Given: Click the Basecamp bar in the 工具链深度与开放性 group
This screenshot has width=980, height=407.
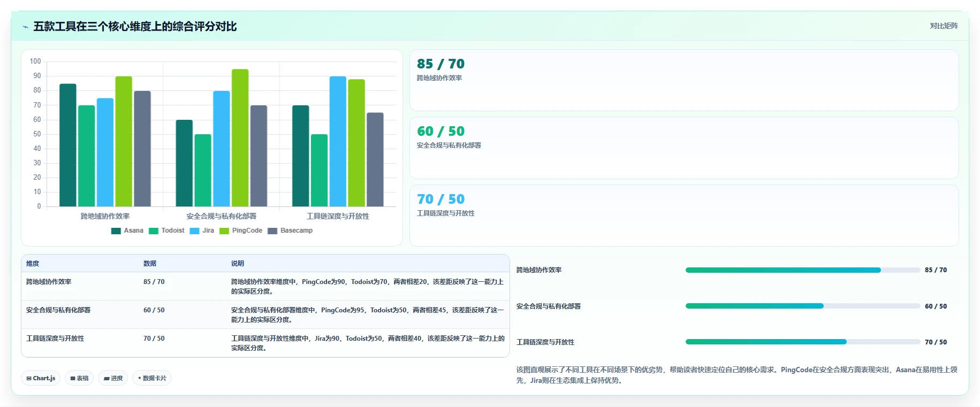Looking at the screenshot, I should [375, 159].
